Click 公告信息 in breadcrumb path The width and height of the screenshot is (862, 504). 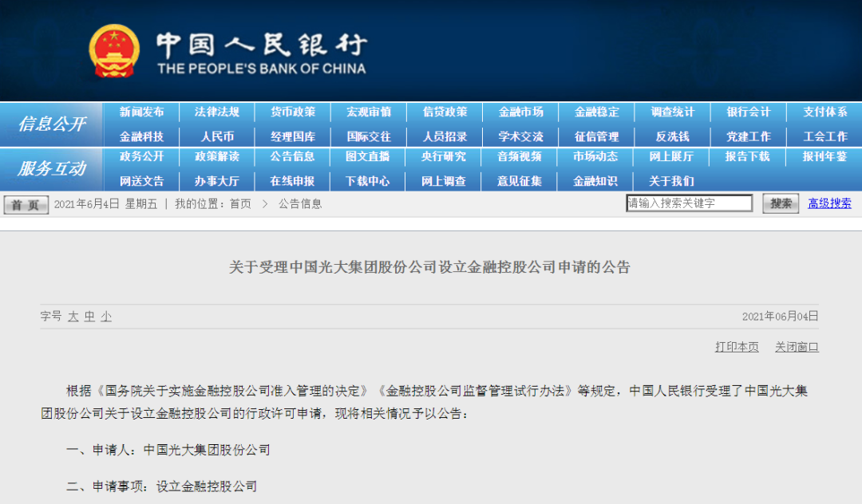(x=300, y=204)
